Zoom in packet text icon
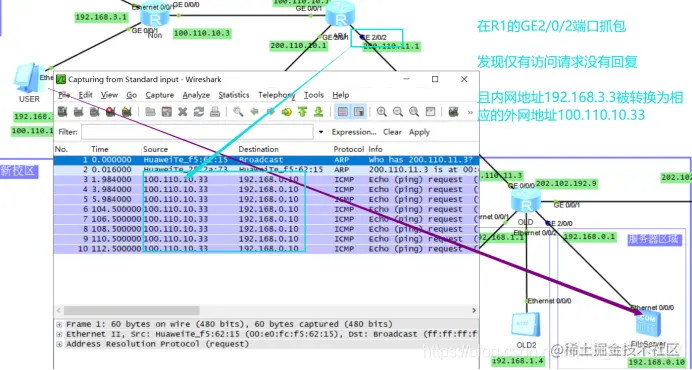 tap(382, 112)
